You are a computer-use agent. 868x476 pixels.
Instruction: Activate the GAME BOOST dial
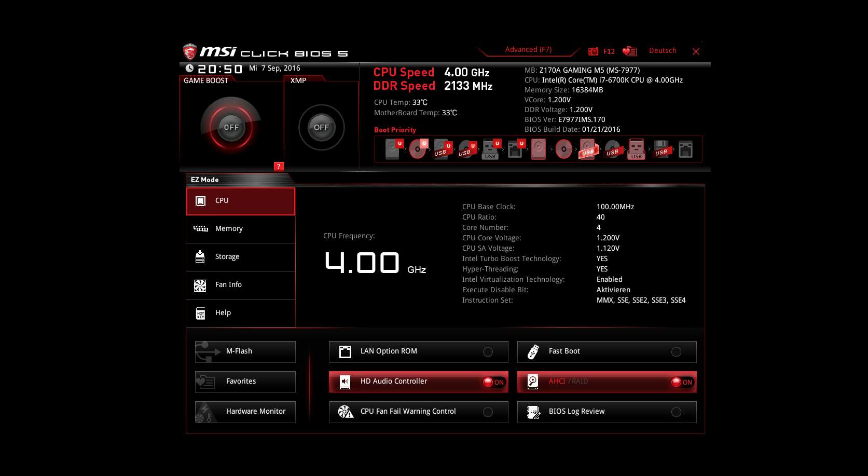pyautogui.click(x=230, y=126)
